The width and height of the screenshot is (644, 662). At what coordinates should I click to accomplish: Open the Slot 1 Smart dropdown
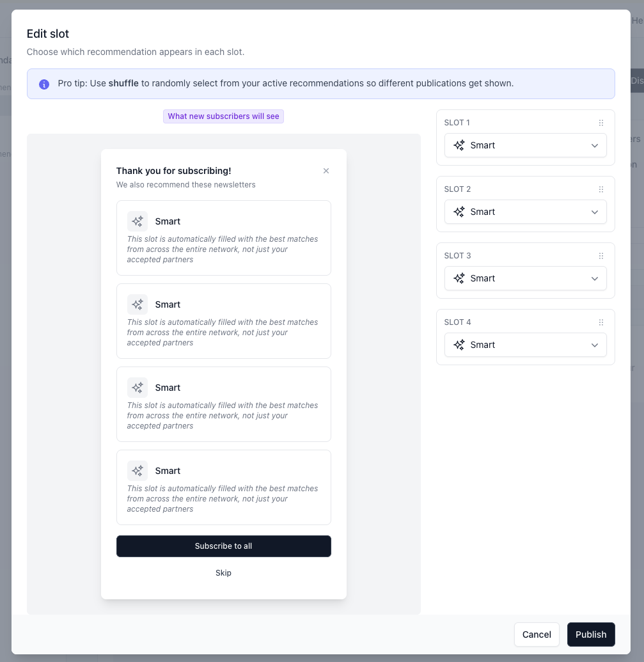526,145
